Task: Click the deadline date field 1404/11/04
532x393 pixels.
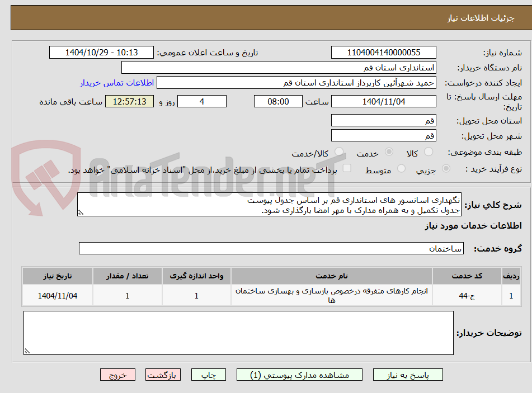Action: [384, 101]
